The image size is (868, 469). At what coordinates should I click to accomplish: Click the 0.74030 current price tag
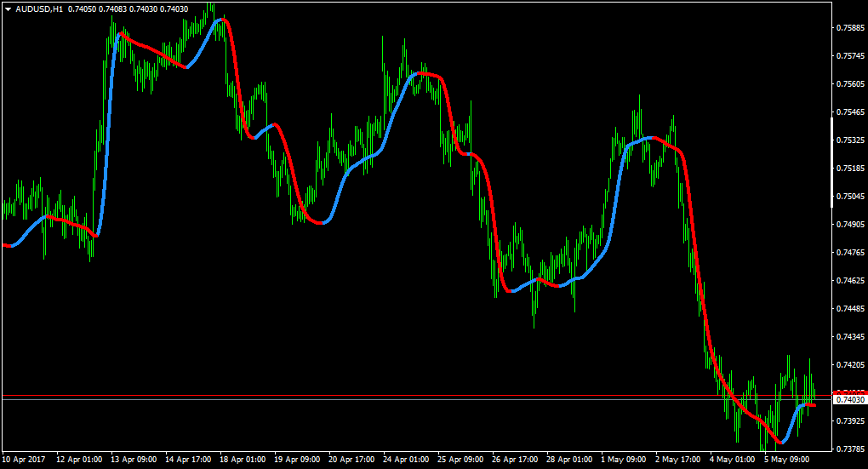[x=850, y=400]
